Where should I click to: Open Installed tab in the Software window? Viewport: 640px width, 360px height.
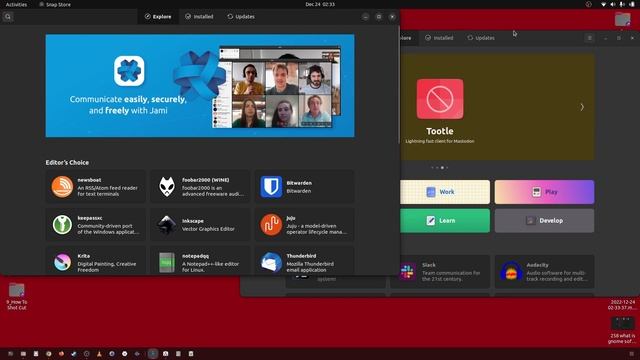[439, 38]
